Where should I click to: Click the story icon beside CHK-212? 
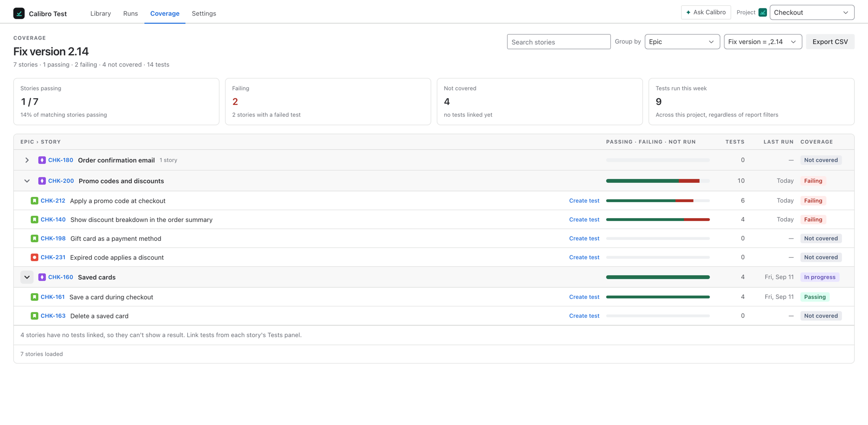(34, 201)
